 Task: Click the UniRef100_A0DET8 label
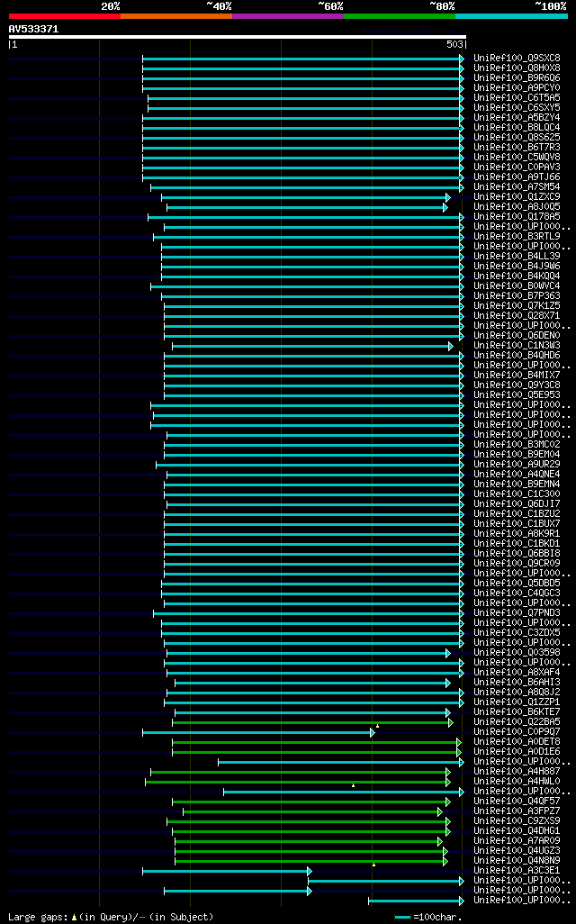click(x=517, y=742)
